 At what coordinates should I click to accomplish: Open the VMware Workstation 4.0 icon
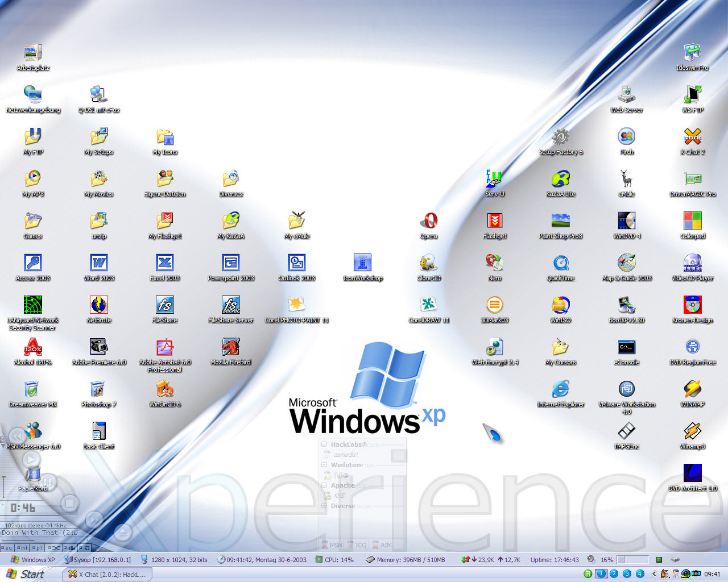click(x=626, y=389)
